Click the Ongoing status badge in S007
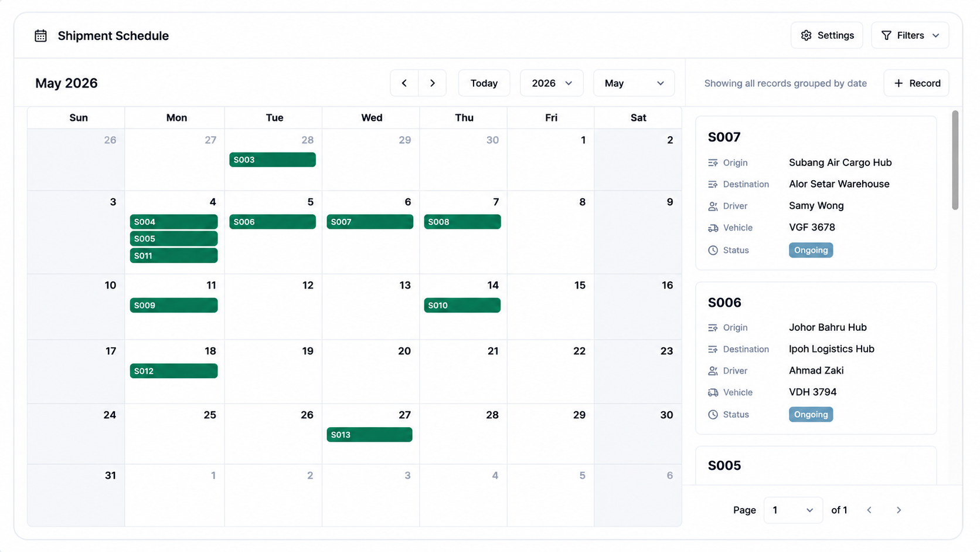 811,250
